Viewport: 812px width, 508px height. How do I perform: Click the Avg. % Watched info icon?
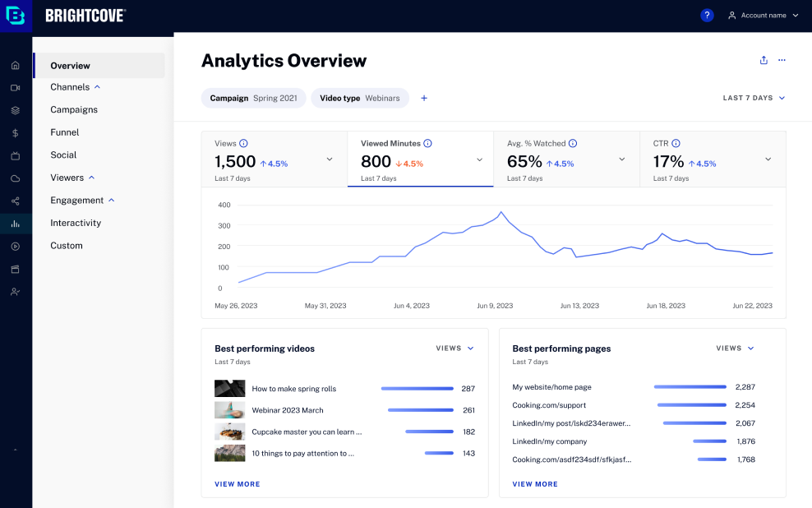tap(573, 144)
